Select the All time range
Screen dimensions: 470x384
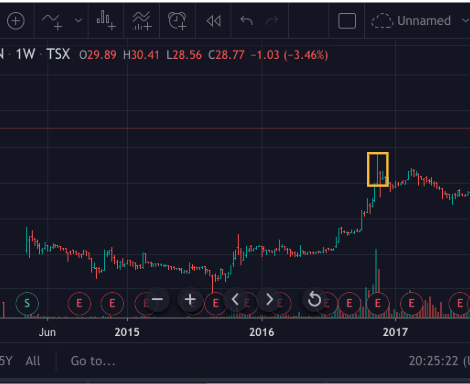(x=33, y=361)
